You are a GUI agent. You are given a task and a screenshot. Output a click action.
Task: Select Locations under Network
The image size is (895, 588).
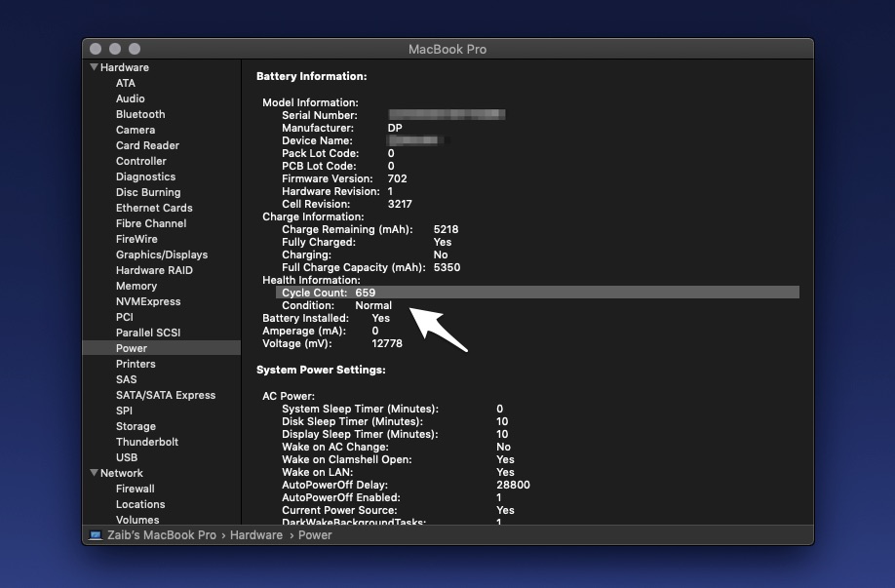click(x=140, y=505)
